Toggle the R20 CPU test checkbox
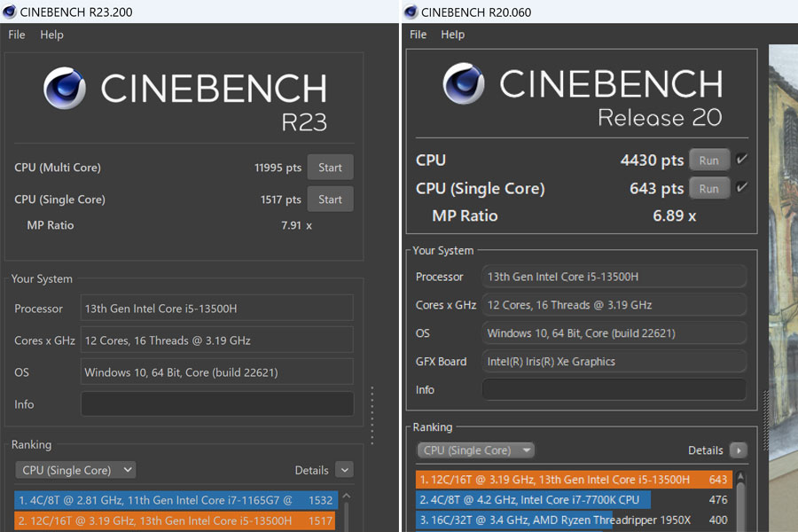 click(x=741, y=160)
